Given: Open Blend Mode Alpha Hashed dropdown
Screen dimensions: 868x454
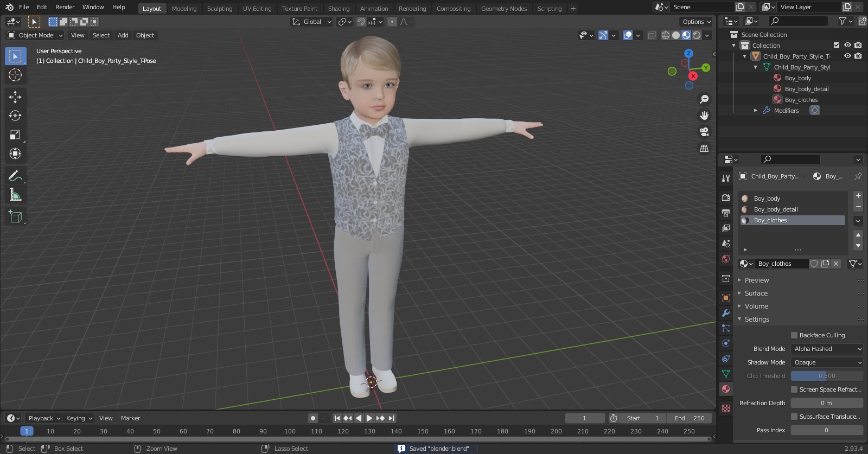Looking at the screenshot, I should click(827, 349).
